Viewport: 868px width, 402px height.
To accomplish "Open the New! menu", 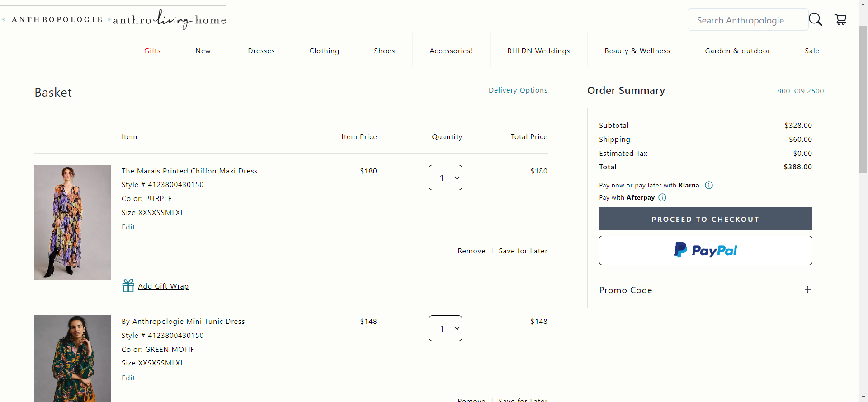I will click(204, 51).
